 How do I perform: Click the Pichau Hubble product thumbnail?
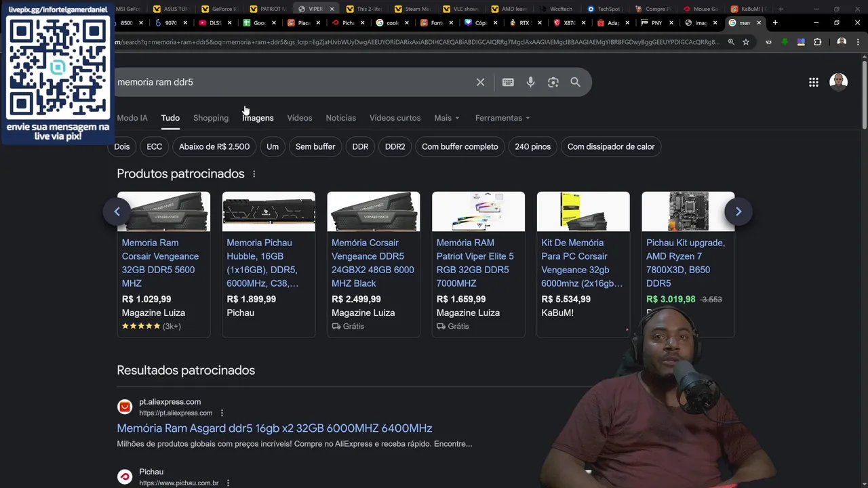[269, 211]
